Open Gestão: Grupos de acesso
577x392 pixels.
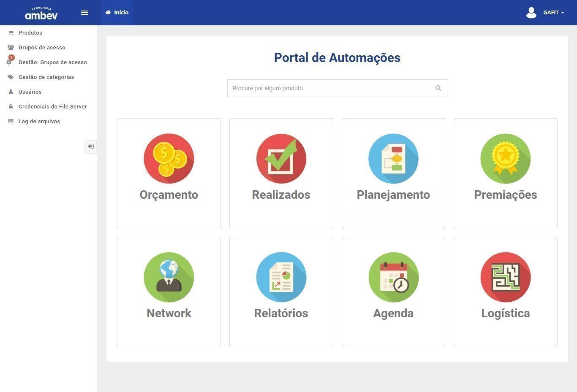[x=52, y=62]
